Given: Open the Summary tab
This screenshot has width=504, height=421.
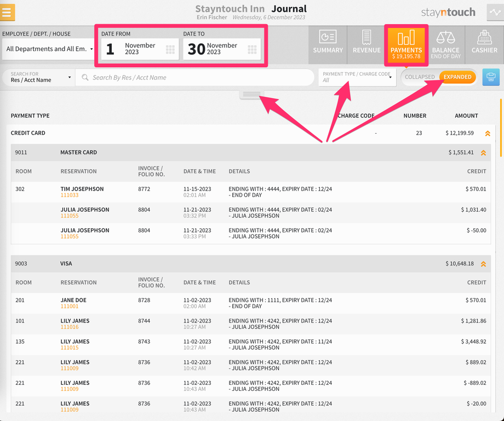Looking at the screenshot, I should tap(328, 45).
